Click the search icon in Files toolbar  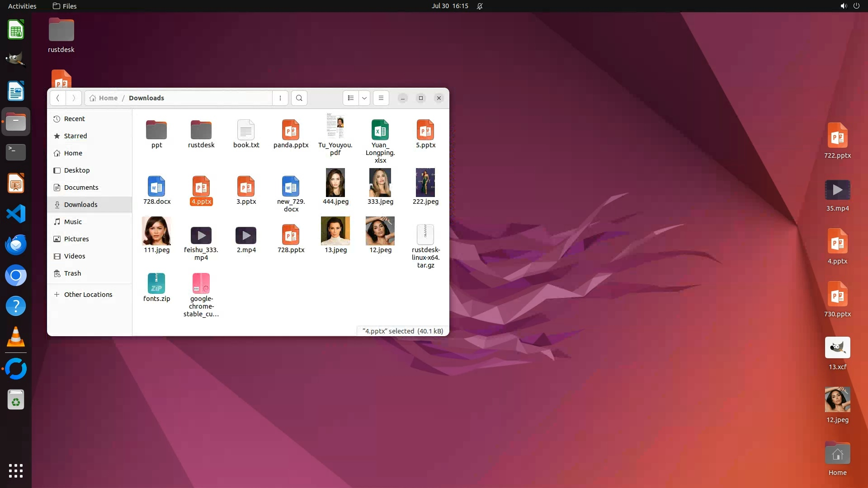299,98
